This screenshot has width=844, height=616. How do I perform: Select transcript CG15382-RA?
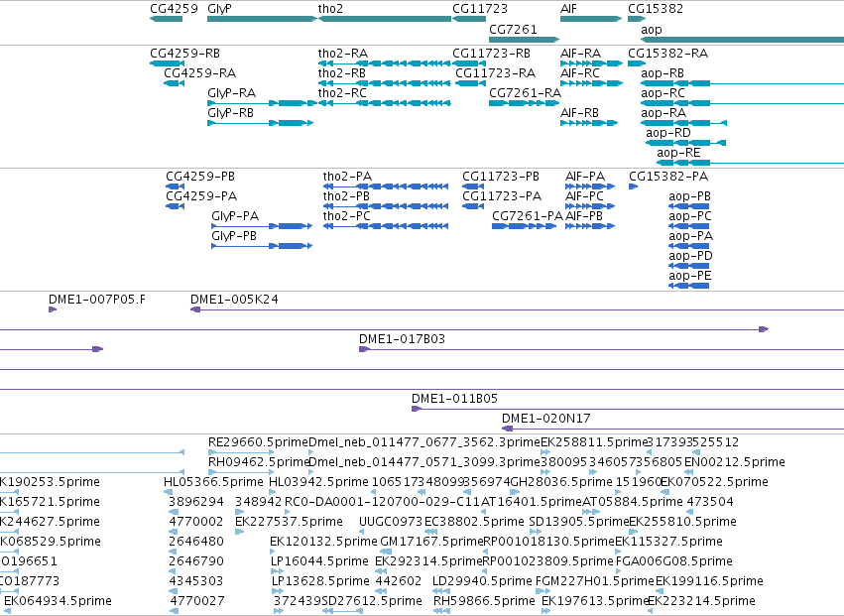(668, 54)
